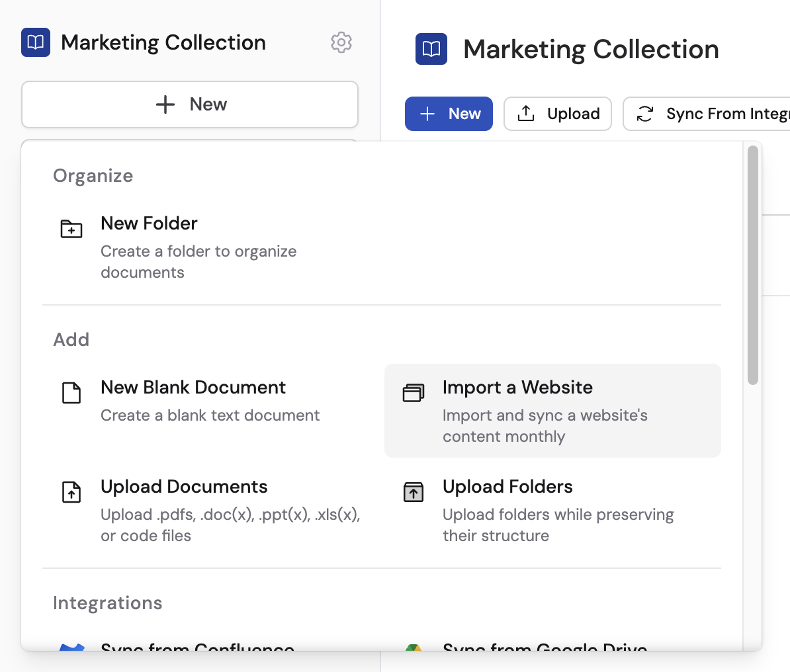Select New Folder from the Organize section

click(x=149, y=224)
